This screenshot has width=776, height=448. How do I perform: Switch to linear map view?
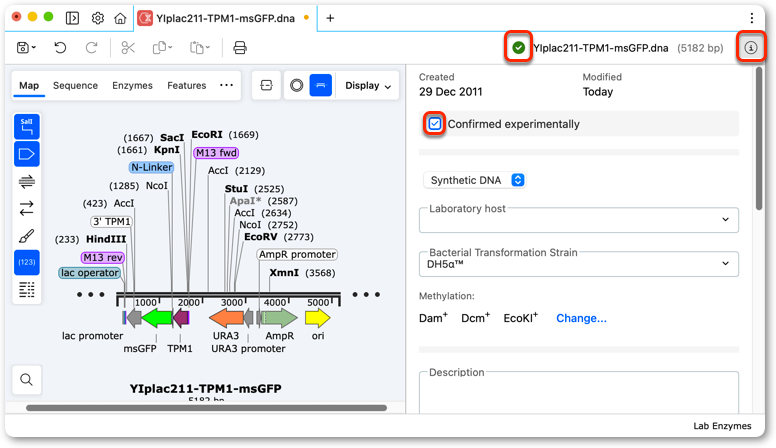pos(321,86)
